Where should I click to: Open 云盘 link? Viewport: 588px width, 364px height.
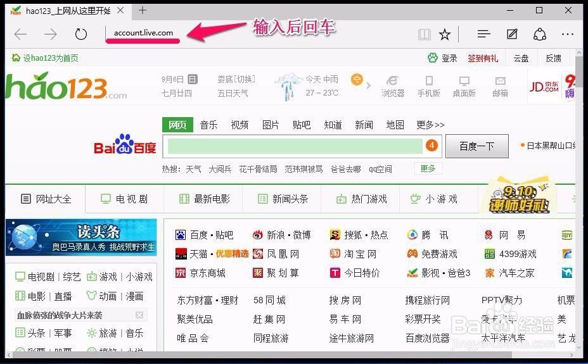[521, 58]
